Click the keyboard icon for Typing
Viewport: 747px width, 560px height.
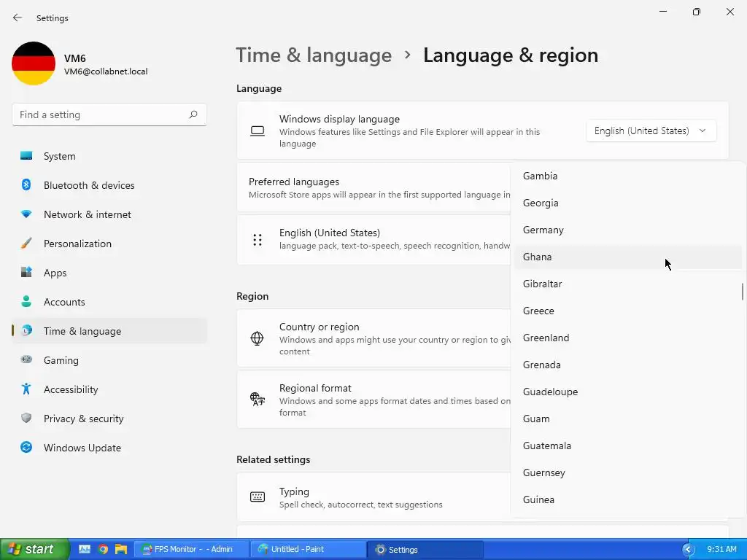tap(258, 497)
